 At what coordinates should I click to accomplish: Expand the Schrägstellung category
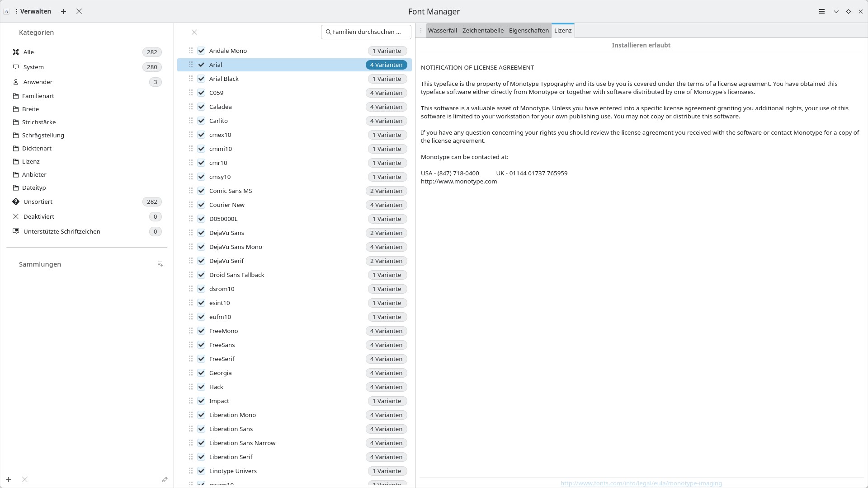[x=16, y=135]
